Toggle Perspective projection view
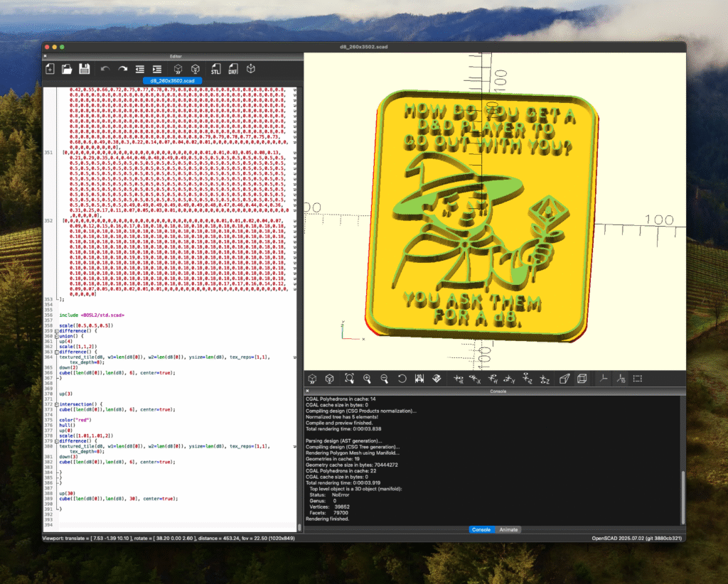 click(x=564, y=379)
